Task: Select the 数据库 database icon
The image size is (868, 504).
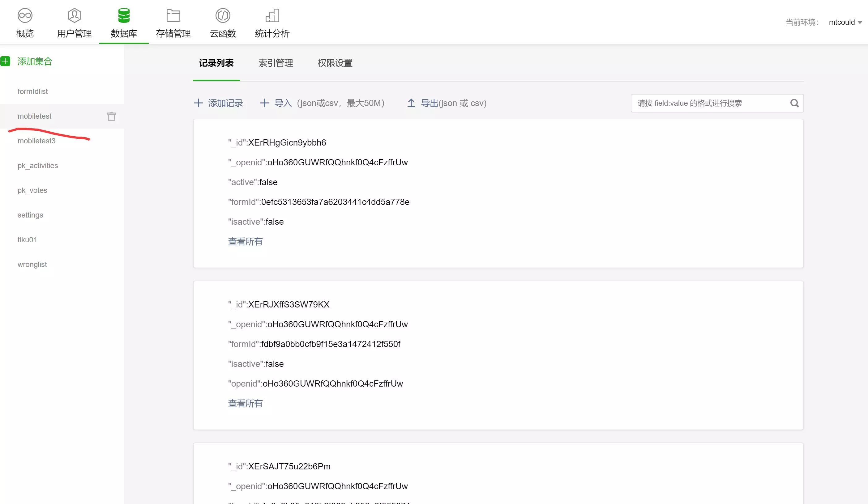Action: click(124, 15)
